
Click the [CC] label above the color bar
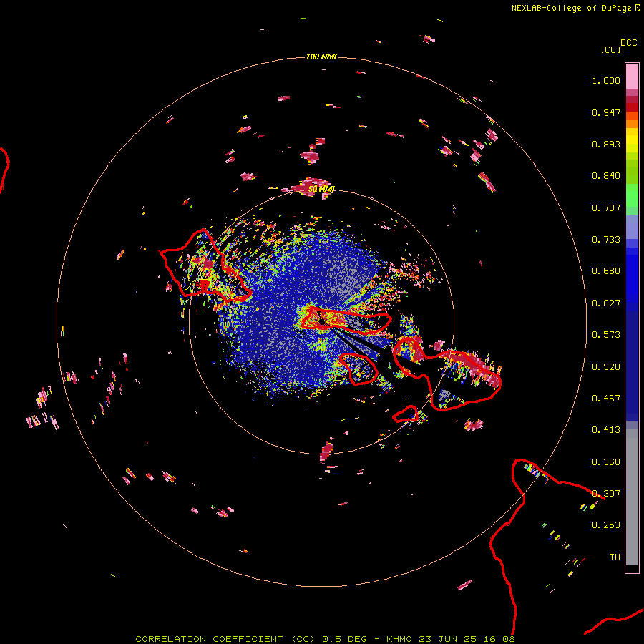click(610, 49)
